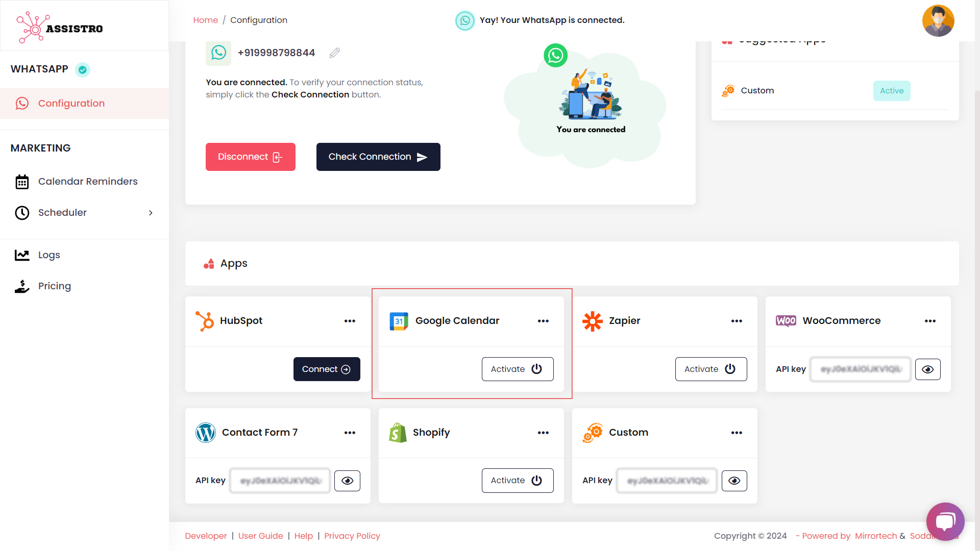980x551 pixels.
Task: Expand the Scheduler submenu
Action: (x=150, y=213)
